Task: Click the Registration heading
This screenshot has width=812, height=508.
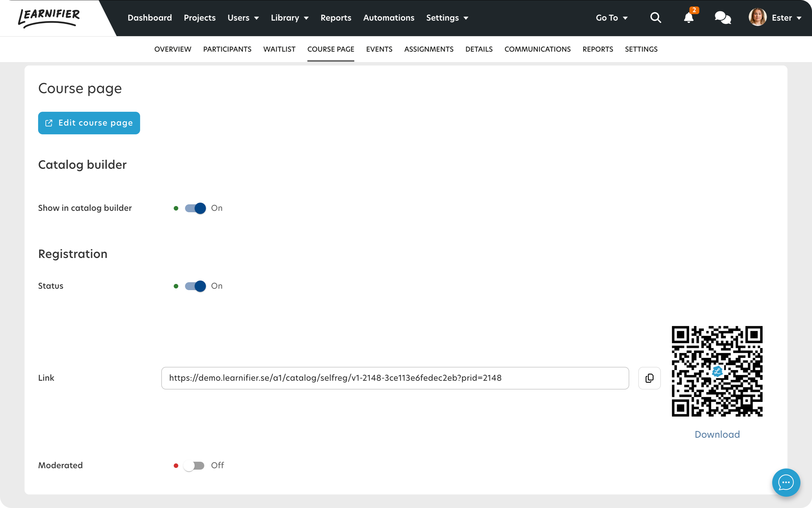Action: (73, 254)
